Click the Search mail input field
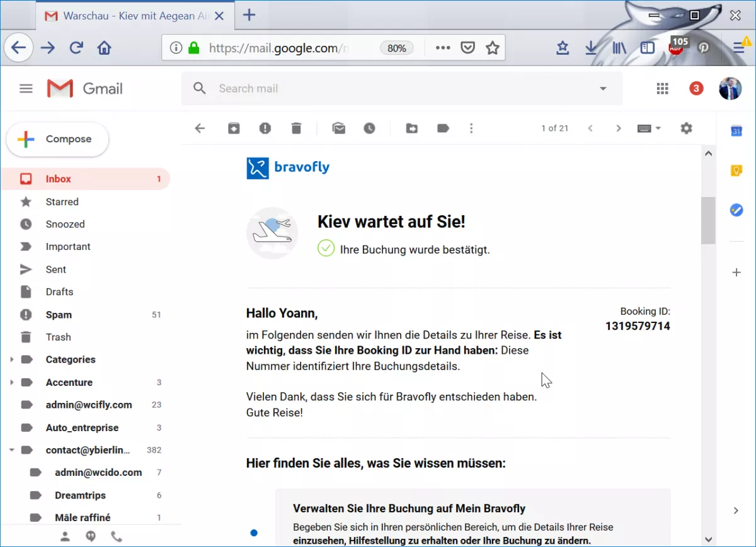The width and height of the screenshot is (756, 547). click(403, 89)
